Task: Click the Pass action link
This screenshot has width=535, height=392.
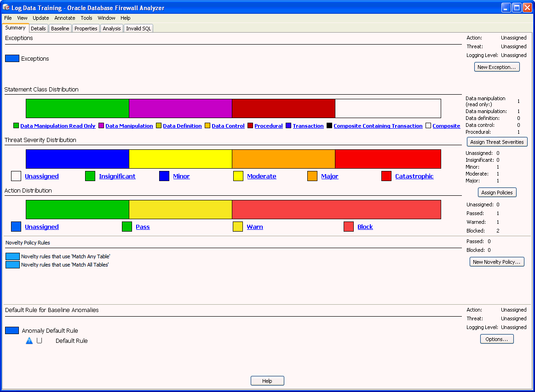Action: tap(143, 227)
